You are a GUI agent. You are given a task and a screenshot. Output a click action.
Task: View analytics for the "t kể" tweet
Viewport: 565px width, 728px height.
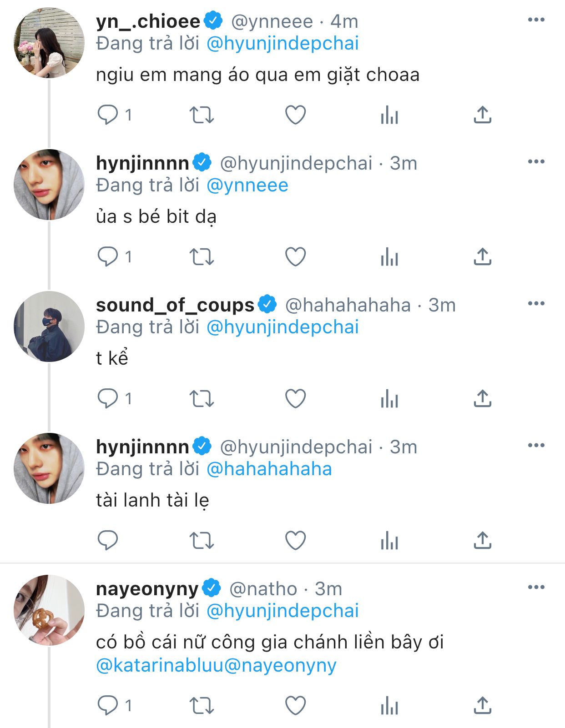tap(389, 399)
